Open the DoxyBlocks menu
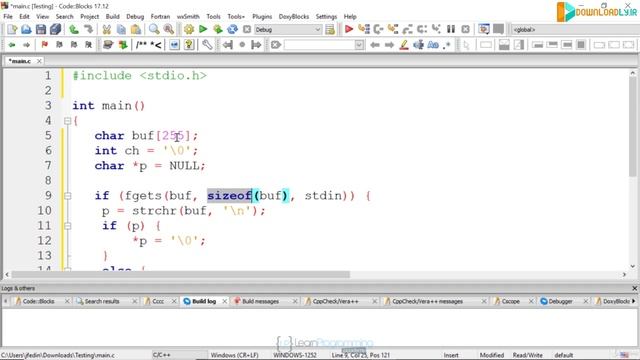Screen dimensions: 640x360 pos(294,17)
